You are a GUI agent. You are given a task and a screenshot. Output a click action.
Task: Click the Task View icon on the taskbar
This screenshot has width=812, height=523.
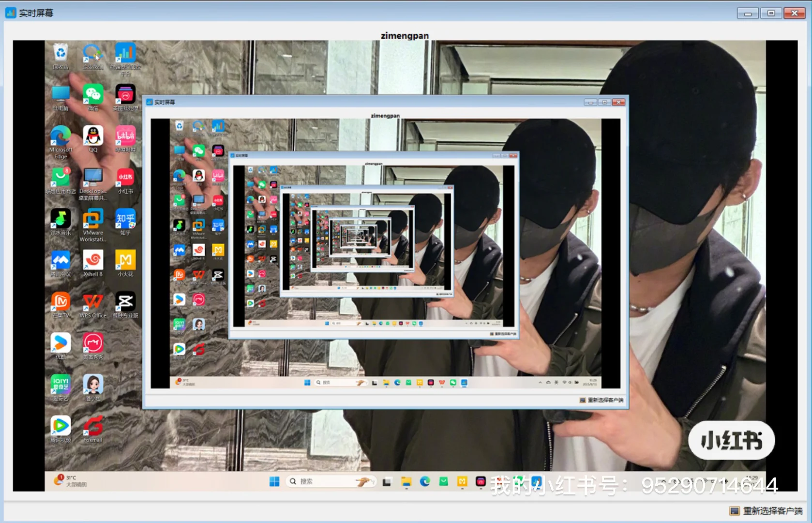click(387, 482)
